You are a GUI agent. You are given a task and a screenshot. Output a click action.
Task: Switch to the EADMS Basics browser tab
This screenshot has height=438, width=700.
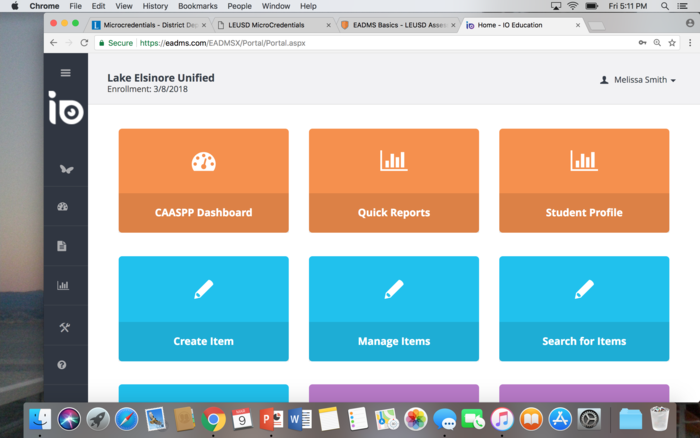click(394, 24)
